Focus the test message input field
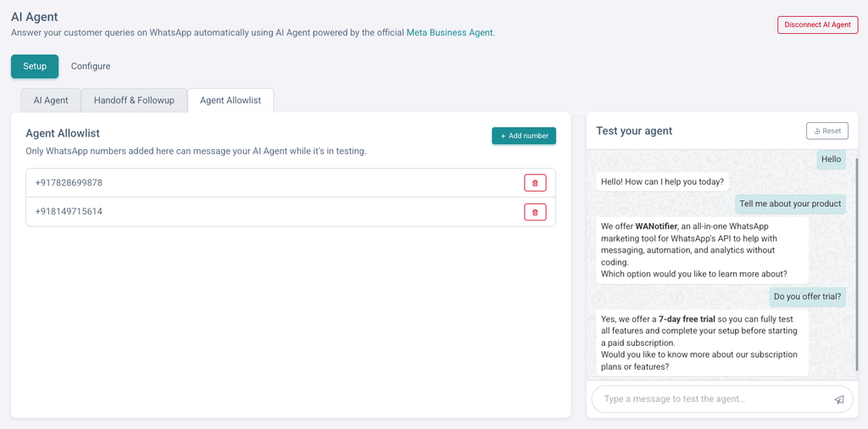The width and height of the screenshot is (868, 429). coord(722,399)
